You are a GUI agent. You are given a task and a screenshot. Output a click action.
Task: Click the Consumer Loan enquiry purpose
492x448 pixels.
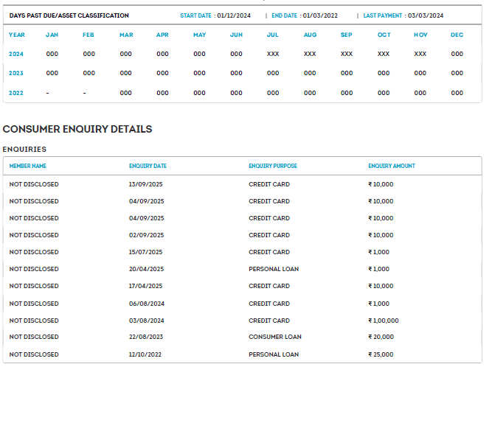coord(274,337)
